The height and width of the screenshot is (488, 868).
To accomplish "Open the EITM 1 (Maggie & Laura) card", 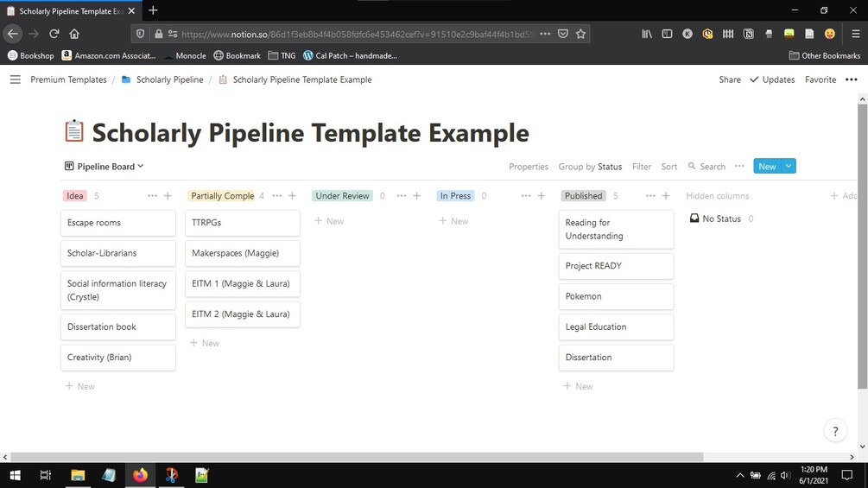I will [243, 283].
